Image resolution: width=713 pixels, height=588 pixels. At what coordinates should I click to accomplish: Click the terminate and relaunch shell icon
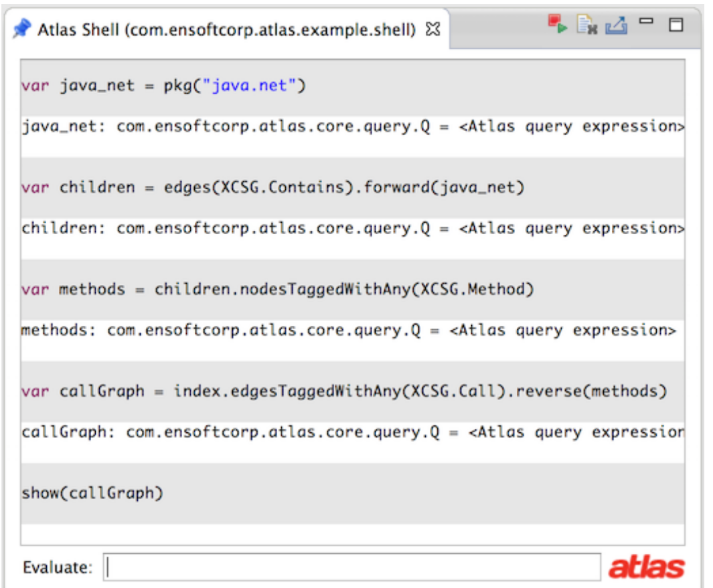coord(558,25)
